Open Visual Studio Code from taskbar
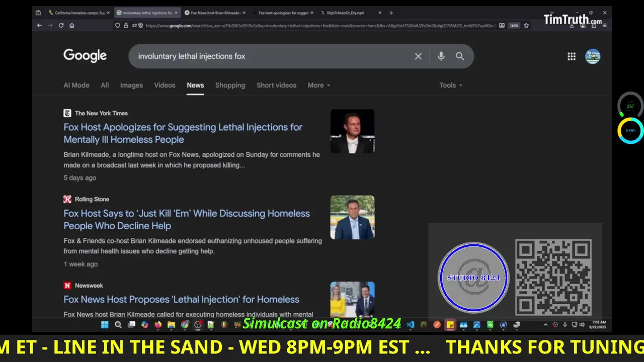 (410, 325)
